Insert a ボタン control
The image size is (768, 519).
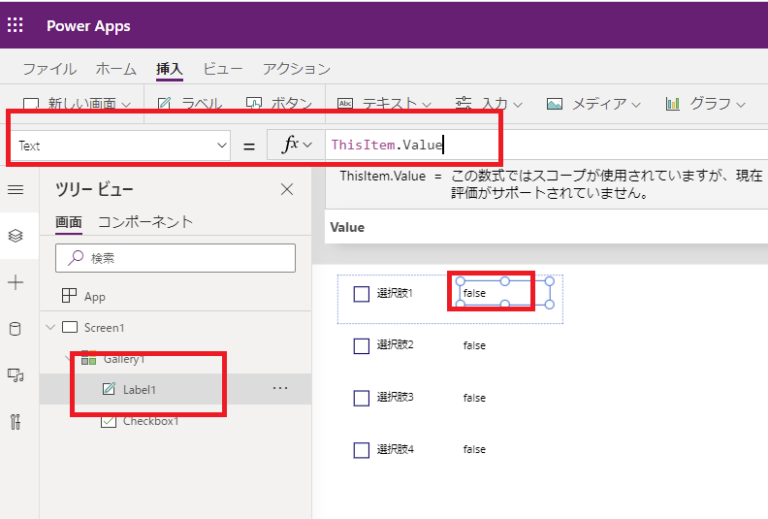279,104
